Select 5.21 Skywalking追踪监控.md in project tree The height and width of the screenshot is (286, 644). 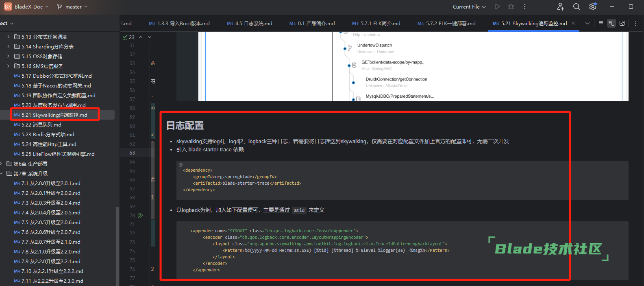50,115
